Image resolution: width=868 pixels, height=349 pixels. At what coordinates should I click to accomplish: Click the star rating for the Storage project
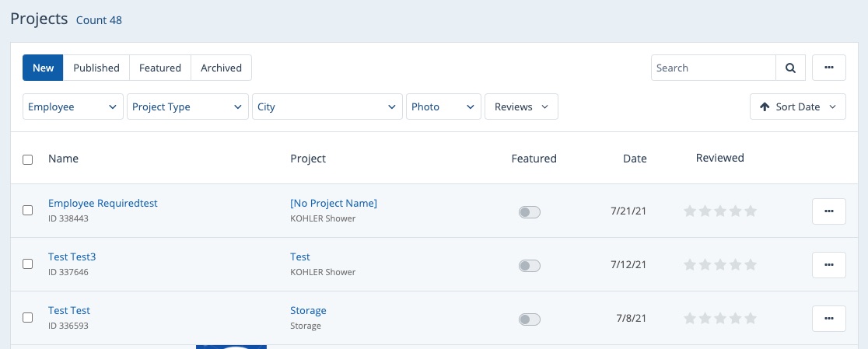click(x=719, y=319)
